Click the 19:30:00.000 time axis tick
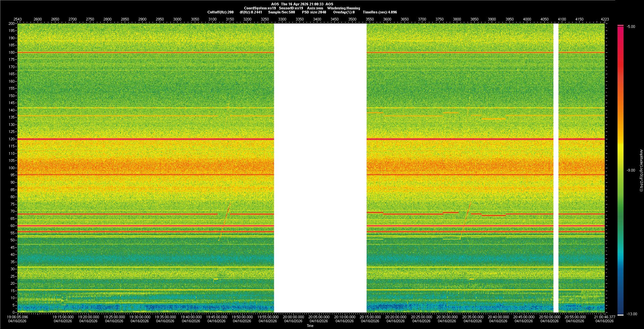 pos(140,317)
